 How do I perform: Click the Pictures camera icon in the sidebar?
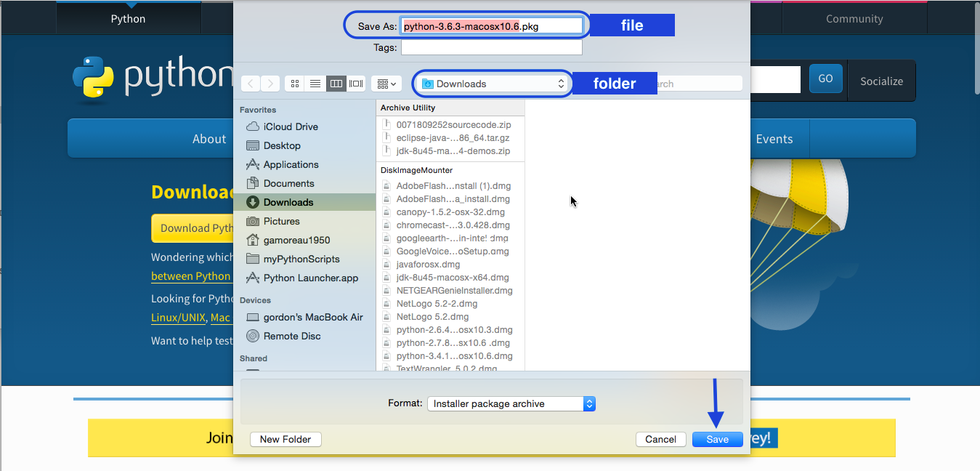tap(253, 221)
